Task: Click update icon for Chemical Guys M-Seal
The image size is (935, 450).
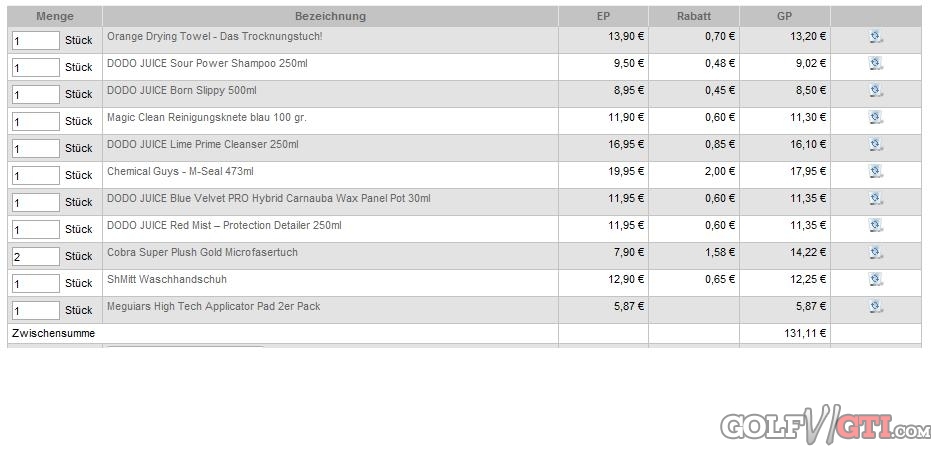Action: (876, 172)
